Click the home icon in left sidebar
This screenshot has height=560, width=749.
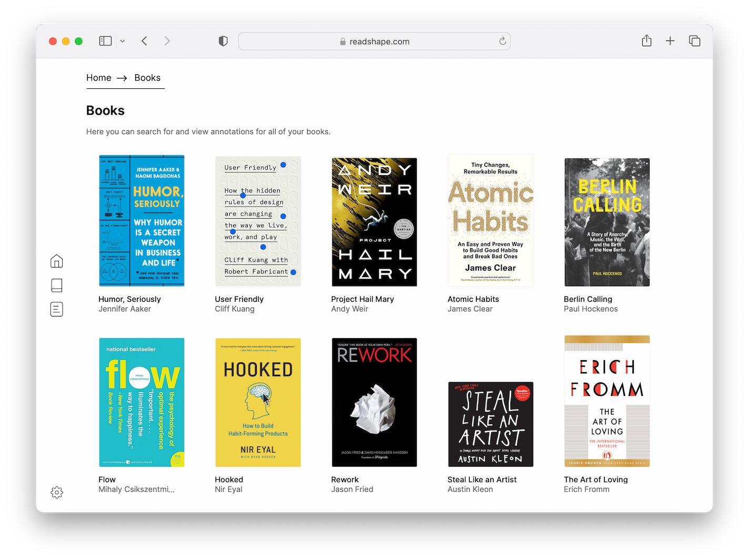57,261
